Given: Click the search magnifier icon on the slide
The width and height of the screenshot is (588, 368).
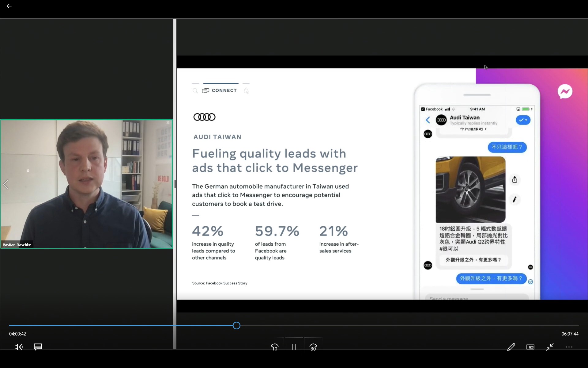Looking at the screenshot, I should point(195,90).
